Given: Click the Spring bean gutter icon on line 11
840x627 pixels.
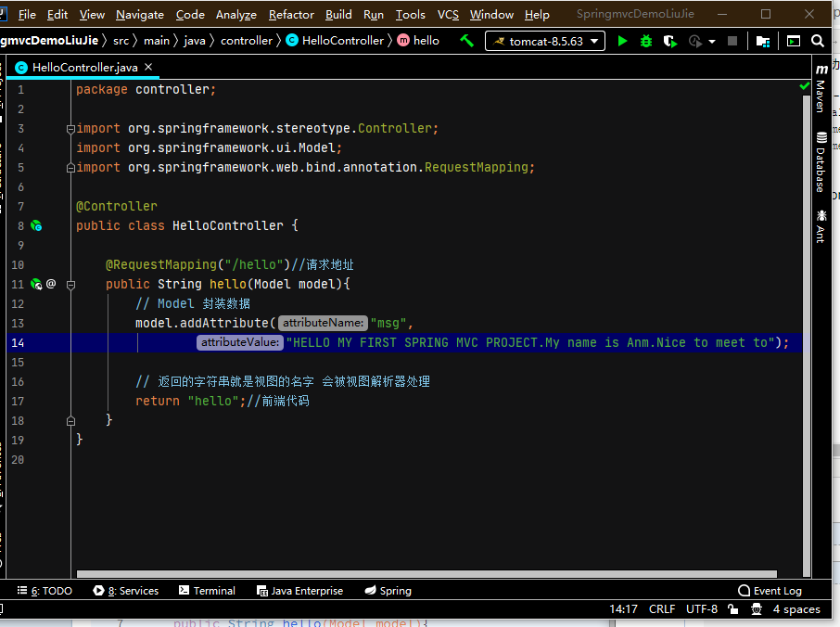Looking at the screenshot, I should pos(36,284).
